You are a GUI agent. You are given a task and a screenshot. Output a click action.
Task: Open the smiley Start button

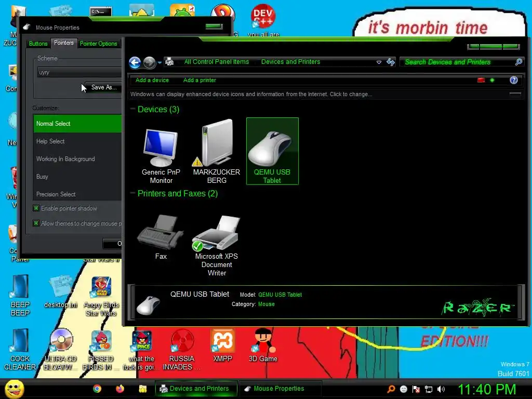[x=14, y=389]
